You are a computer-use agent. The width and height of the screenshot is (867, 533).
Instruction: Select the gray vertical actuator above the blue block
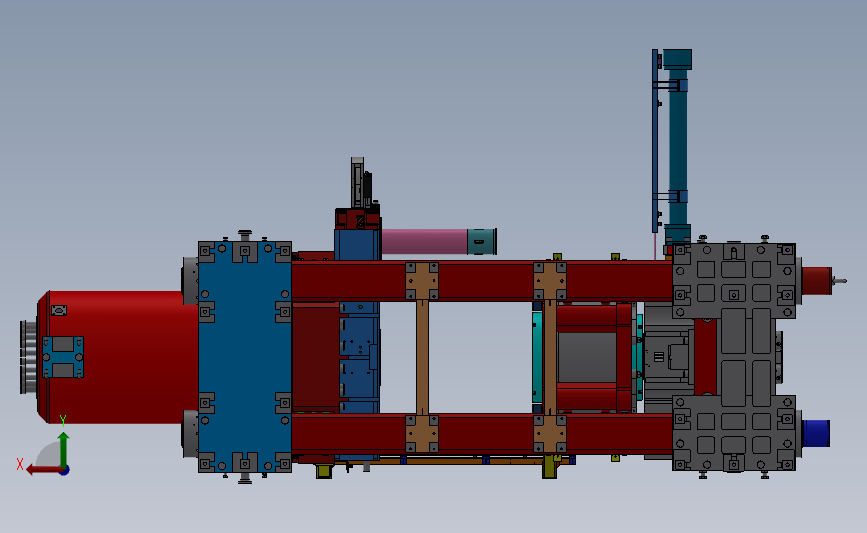point(358,183)
